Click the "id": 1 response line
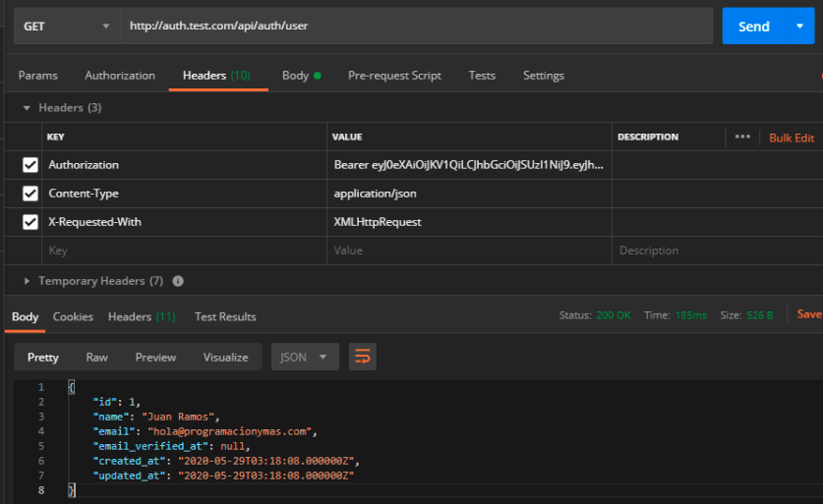The width and height of the screenshot is (823, 504). pyautogui.click(x=117, y=402)
